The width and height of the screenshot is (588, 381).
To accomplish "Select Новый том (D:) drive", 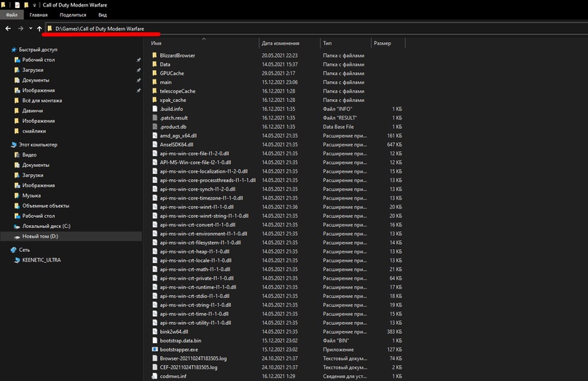I will [40, 236].
